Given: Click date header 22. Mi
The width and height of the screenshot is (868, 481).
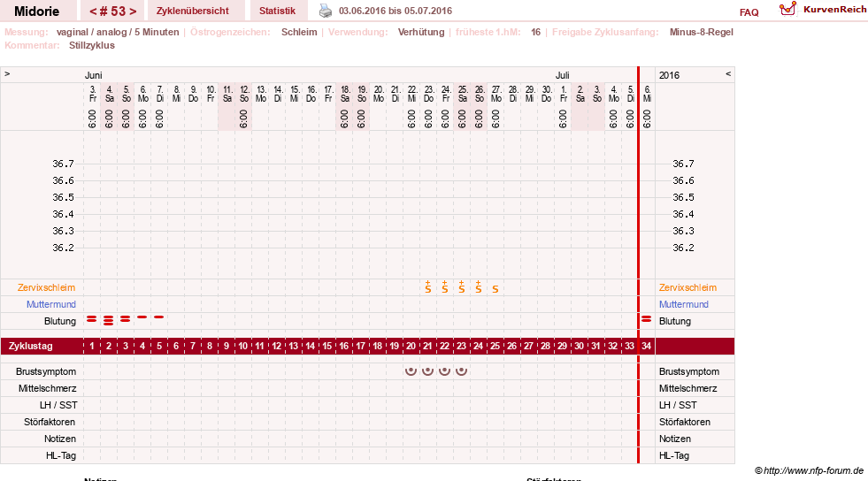Looking at the screenshot, I should pos(411,94).
